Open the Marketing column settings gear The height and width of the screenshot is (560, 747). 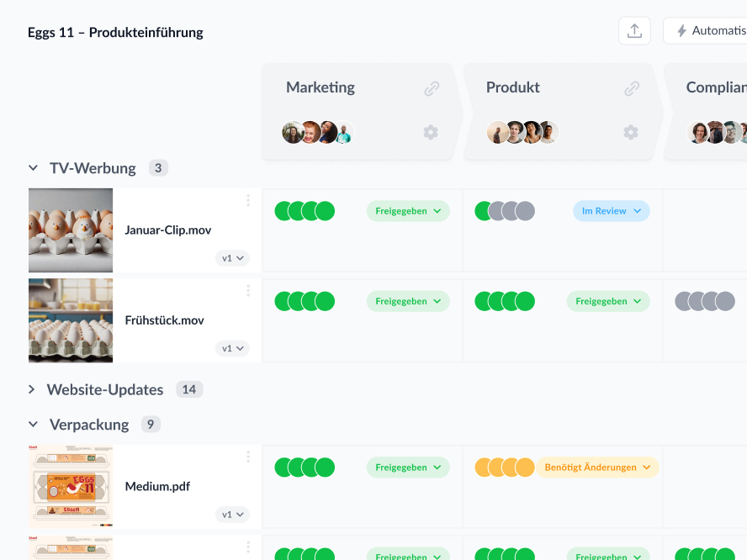click(x=431, y=132)
